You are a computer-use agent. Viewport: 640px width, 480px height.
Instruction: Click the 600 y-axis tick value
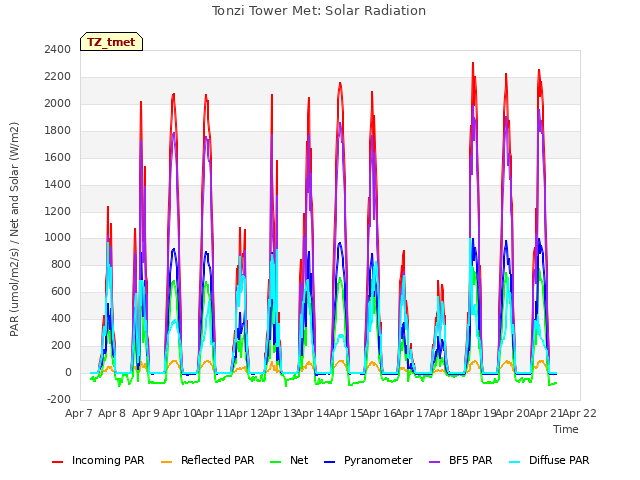point(61,291)
